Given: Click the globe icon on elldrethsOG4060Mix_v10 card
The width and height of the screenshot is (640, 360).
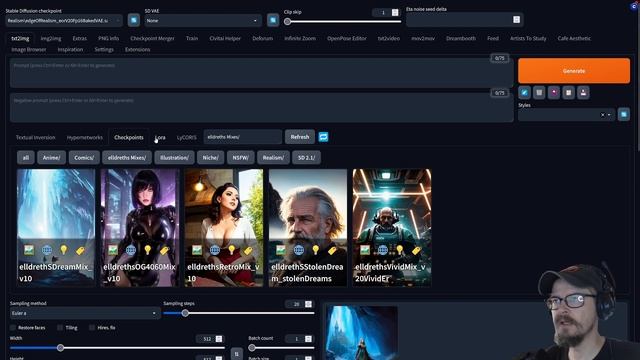Looking at the screenshot, I should click(131, 250).
